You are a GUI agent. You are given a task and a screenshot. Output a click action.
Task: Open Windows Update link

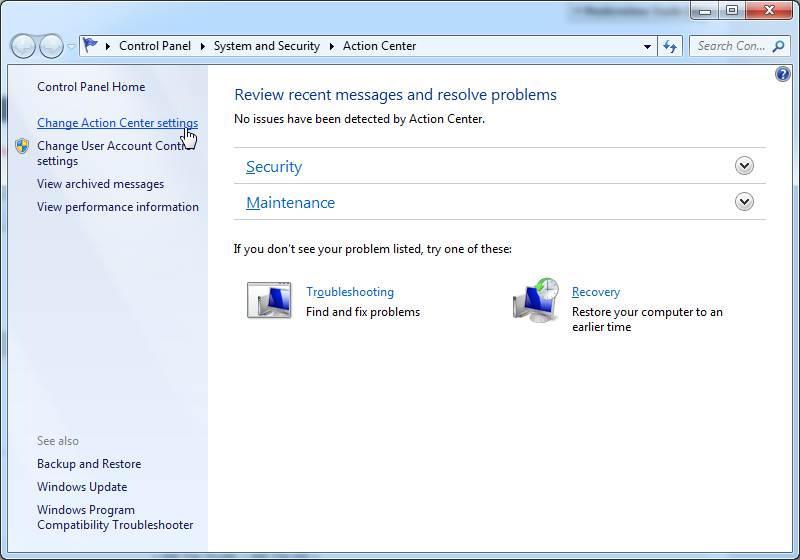[x=82, y=487]
